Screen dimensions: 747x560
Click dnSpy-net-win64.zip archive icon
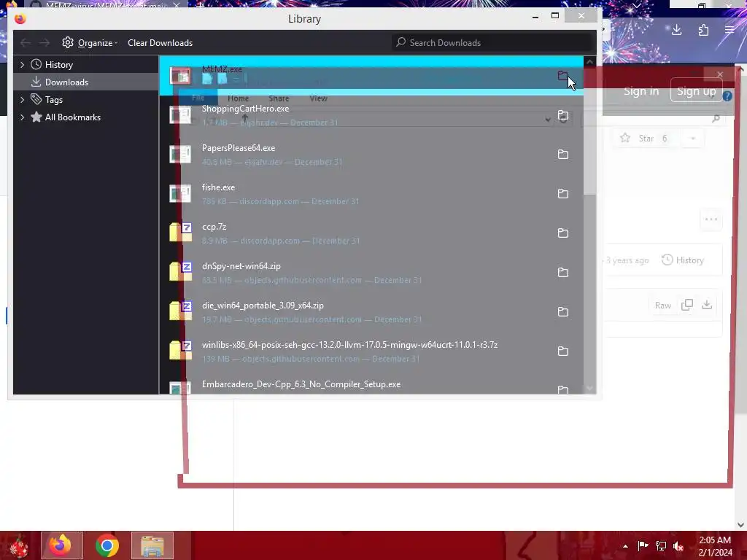click(180, 272)
